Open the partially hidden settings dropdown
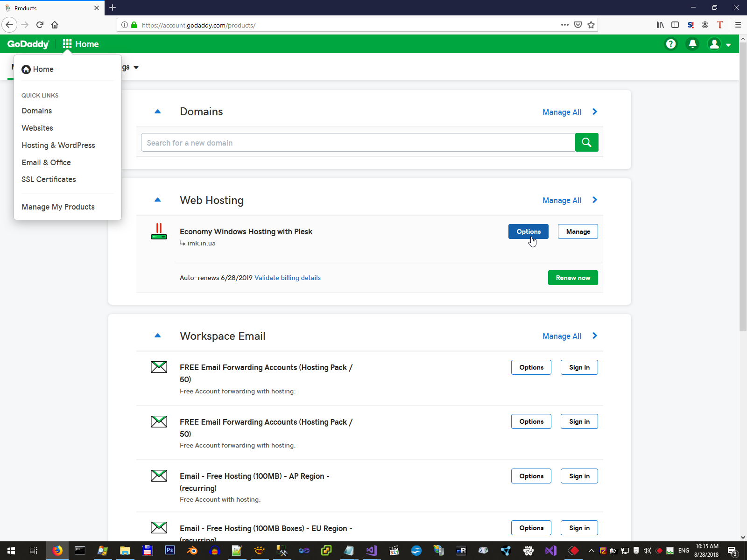The height and width of the screenshot is (560, 747). click(131, 67)
